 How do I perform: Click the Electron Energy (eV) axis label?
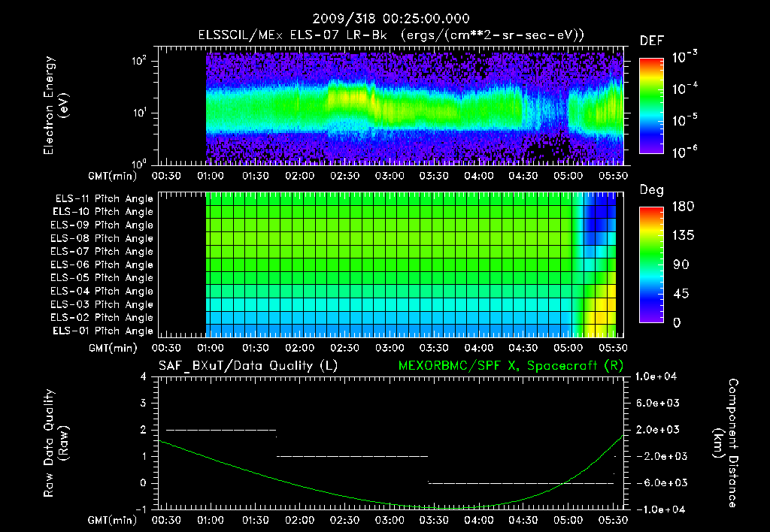pyautogui.click(x=56, y=105)
